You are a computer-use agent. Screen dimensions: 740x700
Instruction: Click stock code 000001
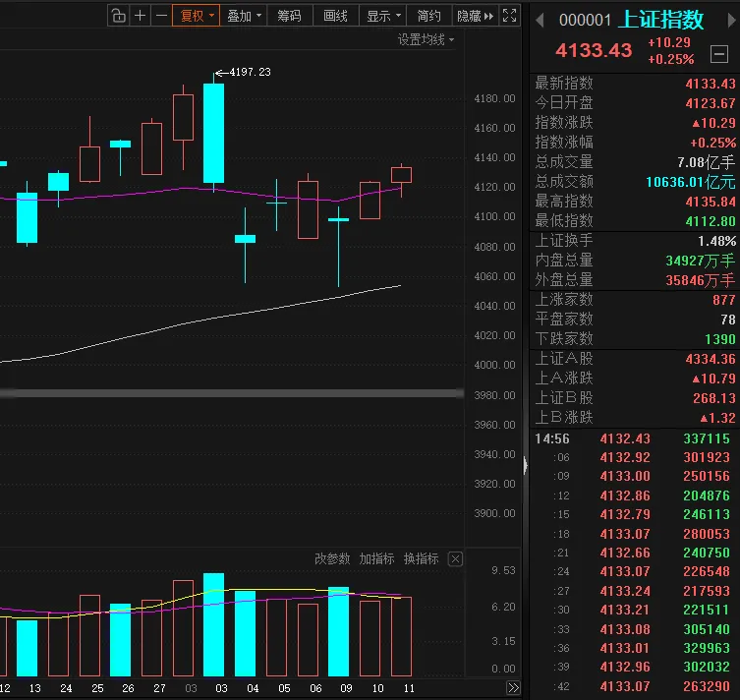point(585,20)
